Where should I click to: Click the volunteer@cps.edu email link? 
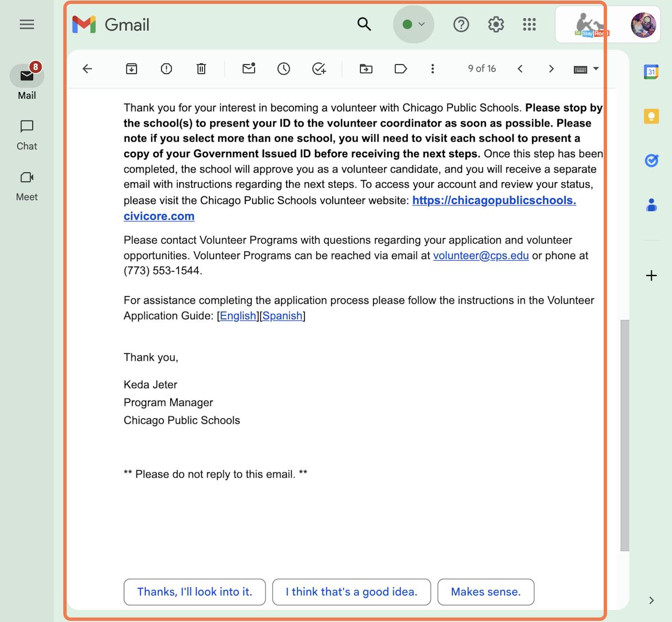click(x=481, y=256)
